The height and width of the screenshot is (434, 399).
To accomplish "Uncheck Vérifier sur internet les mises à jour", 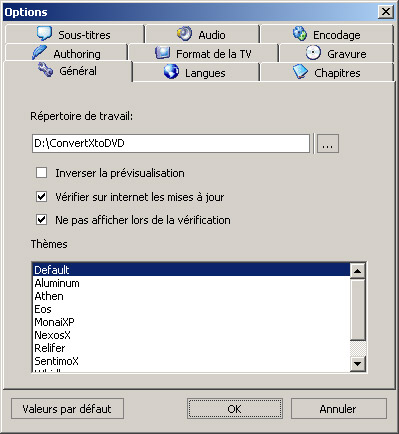I will pyautogui.click(x=41, y=197).
